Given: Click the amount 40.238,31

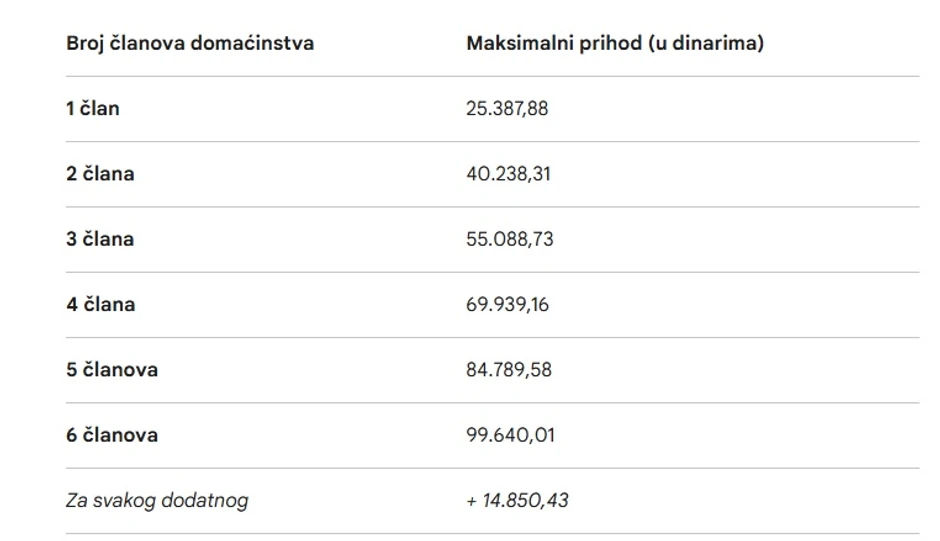Looking at the screenshot, I should pyautogui.click(x=508, y=174).
